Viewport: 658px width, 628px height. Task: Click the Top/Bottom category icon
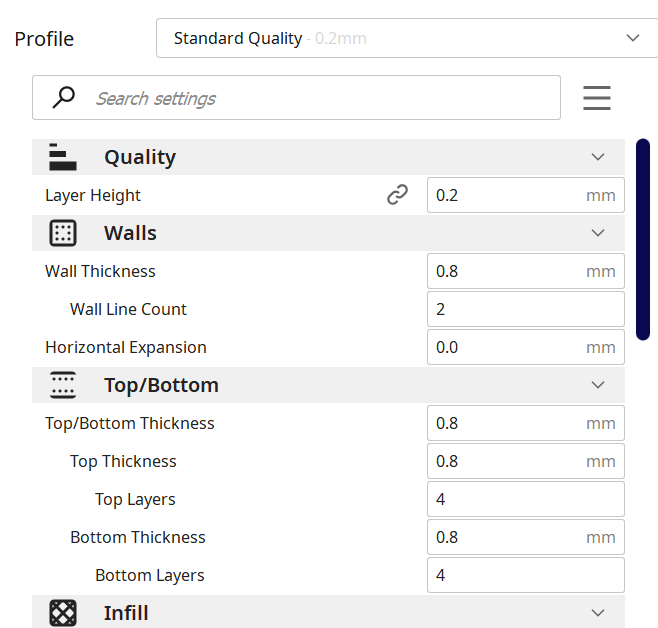pyautogui.click(x=63, y=385)
